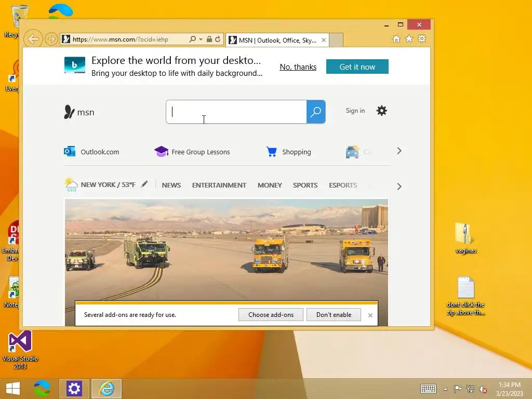The image size is (532, 399).
Task: Click Internet Explorer taskbar icon
Action: pos(107,389)
